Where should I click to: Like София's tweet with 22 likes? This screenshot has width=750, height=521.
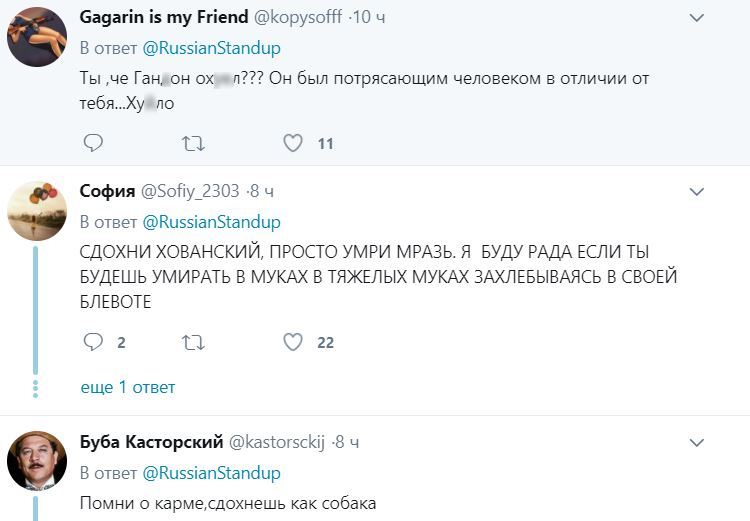[293, 342]
